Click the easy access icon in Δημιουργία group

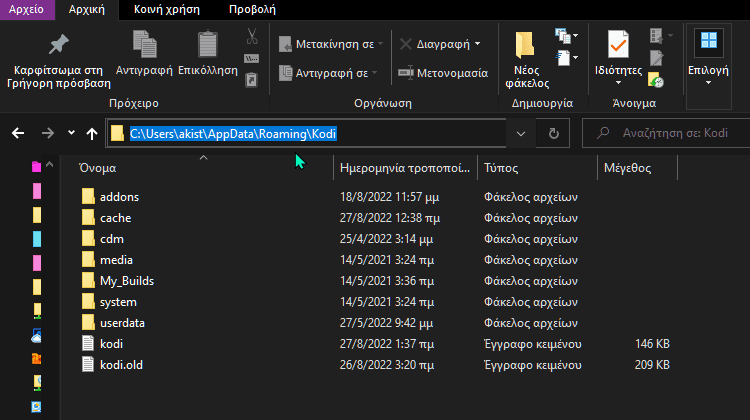pos(562,58)
